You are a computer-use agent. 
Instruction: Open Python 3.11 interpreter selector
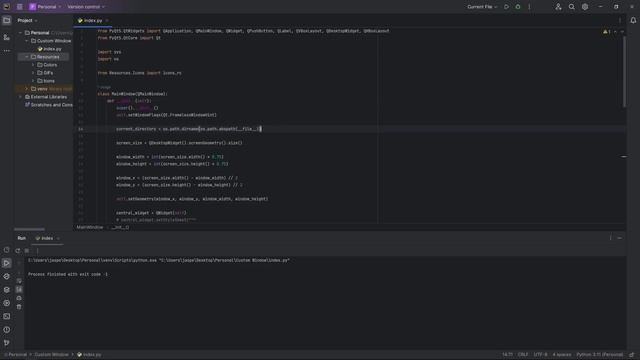[x=600, y=355]
